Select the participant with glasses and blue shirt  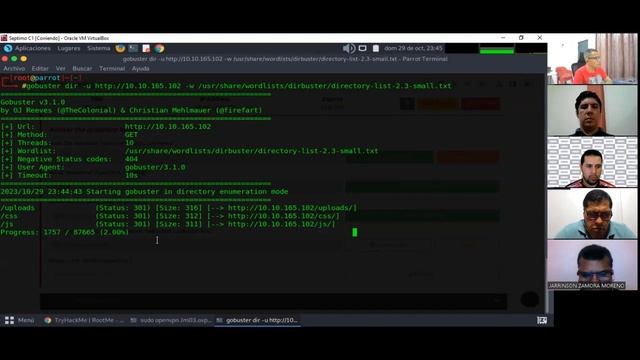(x=592, y=214)
